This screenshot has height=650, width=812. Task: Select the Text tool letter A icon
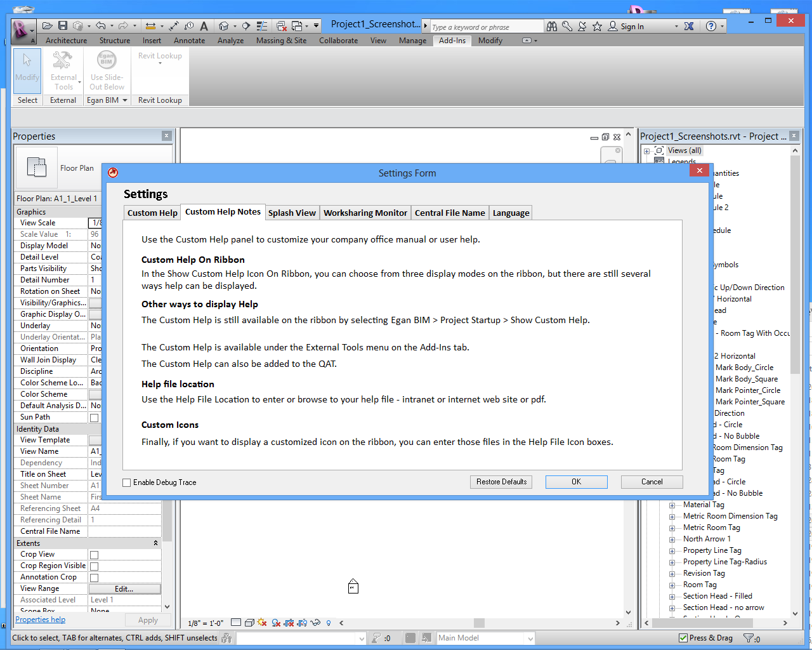pos(204,26)
